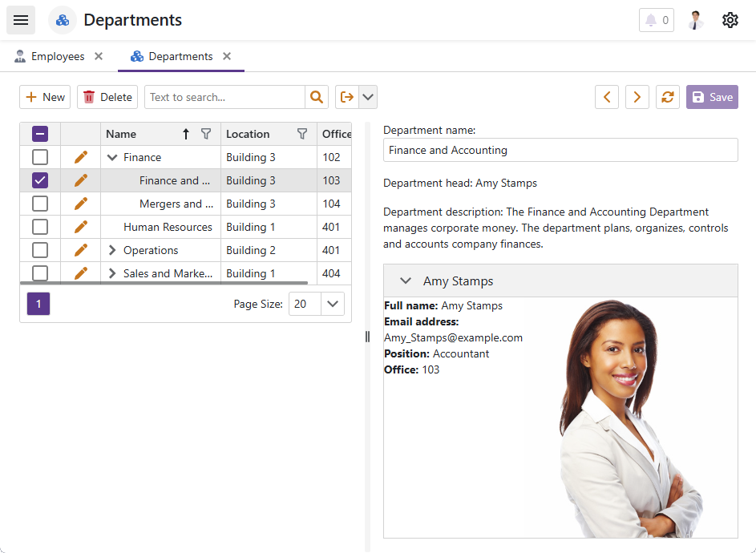Close the Departments tab
The image size is (756, 553).
pos(227,56)
